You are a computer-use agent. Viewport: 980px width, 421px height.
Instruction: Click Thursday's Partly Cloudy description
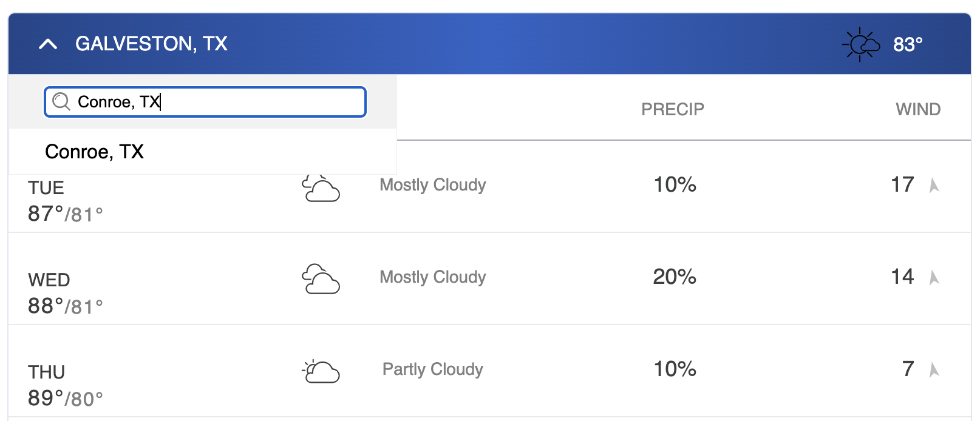coord(433,369)
